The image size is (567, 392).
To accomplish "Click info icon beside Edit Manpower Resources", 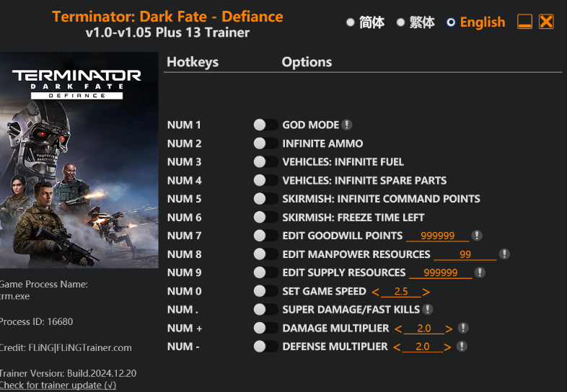I will 504,254.
